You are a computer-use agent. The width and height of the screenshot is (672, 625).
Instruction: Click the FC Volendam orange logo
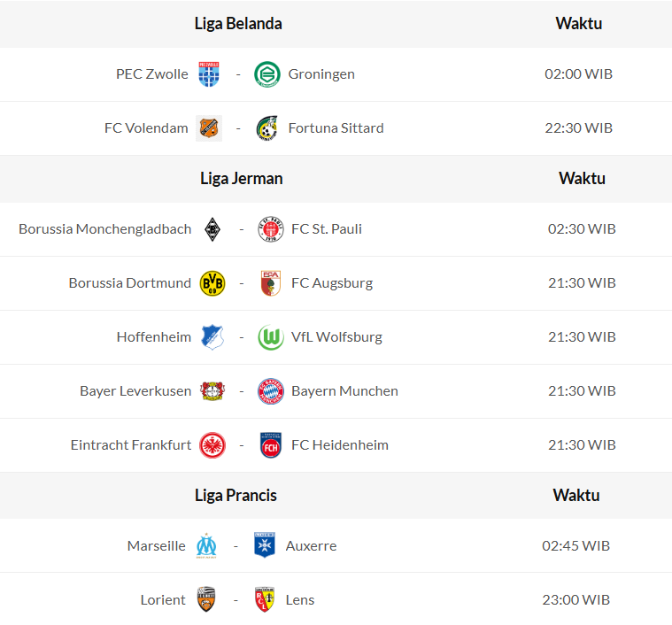pyautogui.click(x=209, y=128)
